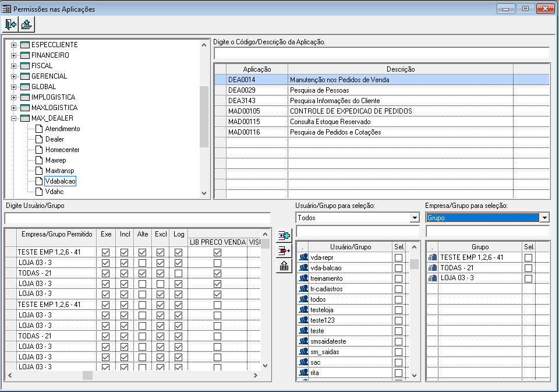Click right arrow of permissions horizontal scrollbar
The height and width of the screenshot is (392, 559).
pyautogui.click(x=255, y=375)
